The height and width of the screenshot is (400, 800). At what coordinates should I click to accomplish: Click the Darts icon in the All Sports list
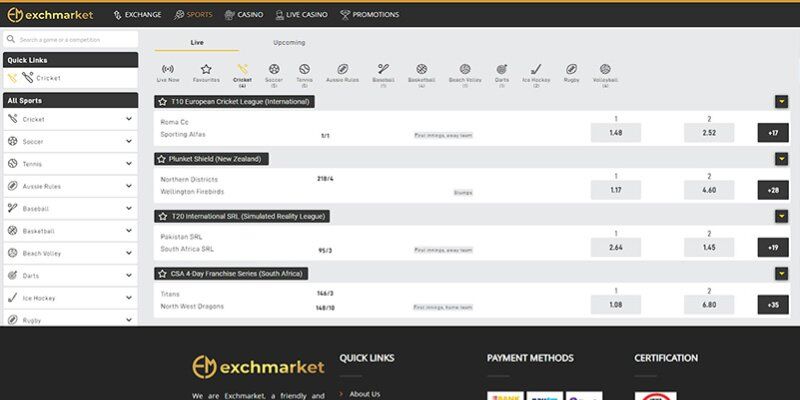[13, 276]
